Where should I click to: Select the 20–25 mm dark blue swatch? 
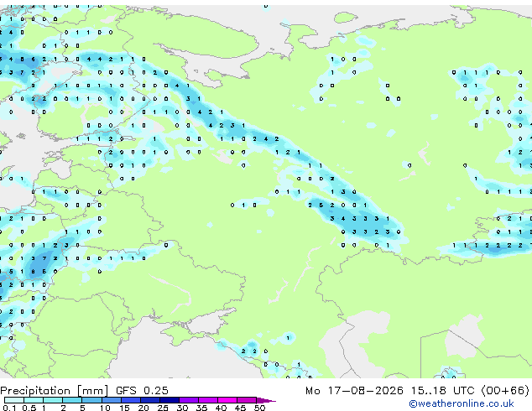point(150,400)
